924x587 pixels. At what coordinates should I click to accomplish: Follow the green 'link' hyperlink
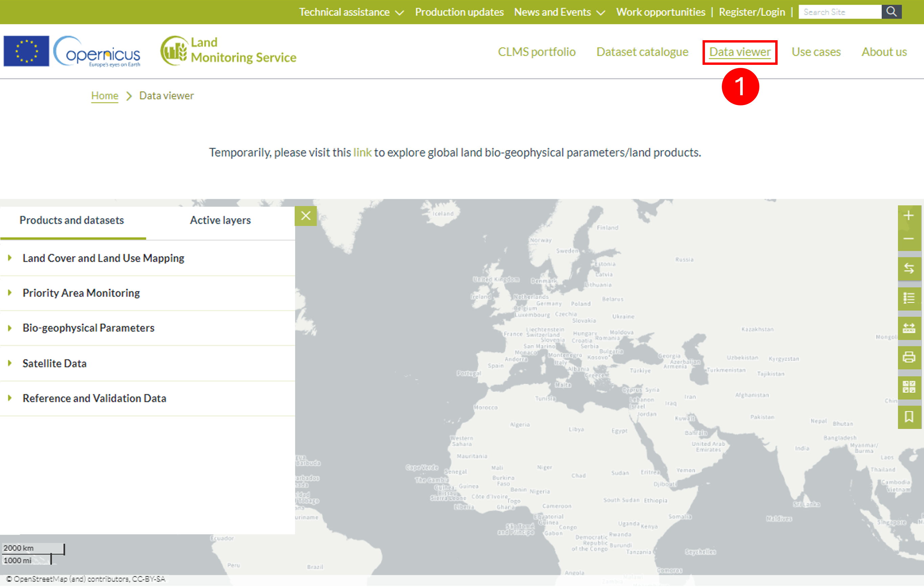362,153
